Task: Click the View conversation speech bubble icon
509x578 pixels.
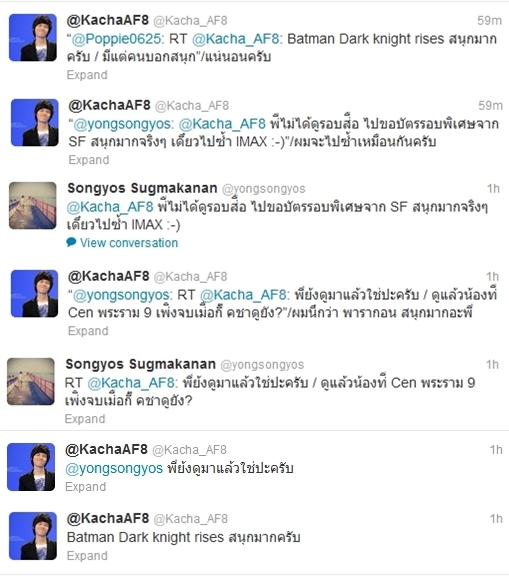Action: point(71,242)
